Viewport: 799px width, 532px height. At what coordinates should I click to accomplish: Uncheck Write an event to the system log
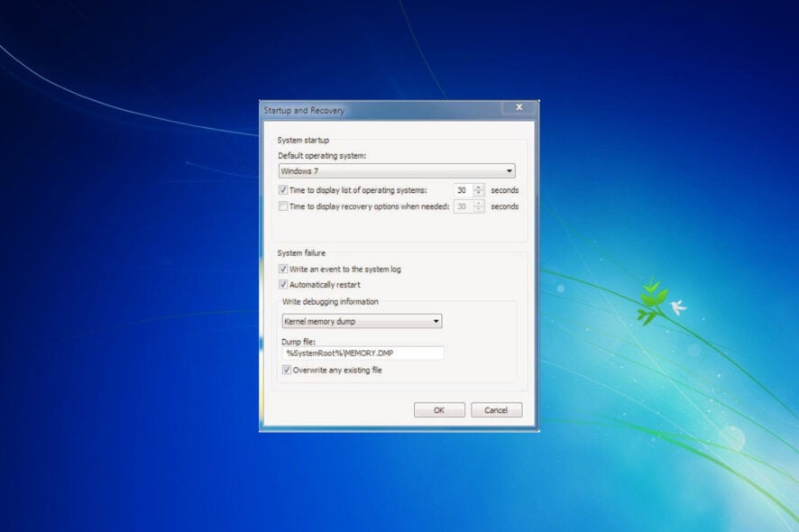point(283,269)
